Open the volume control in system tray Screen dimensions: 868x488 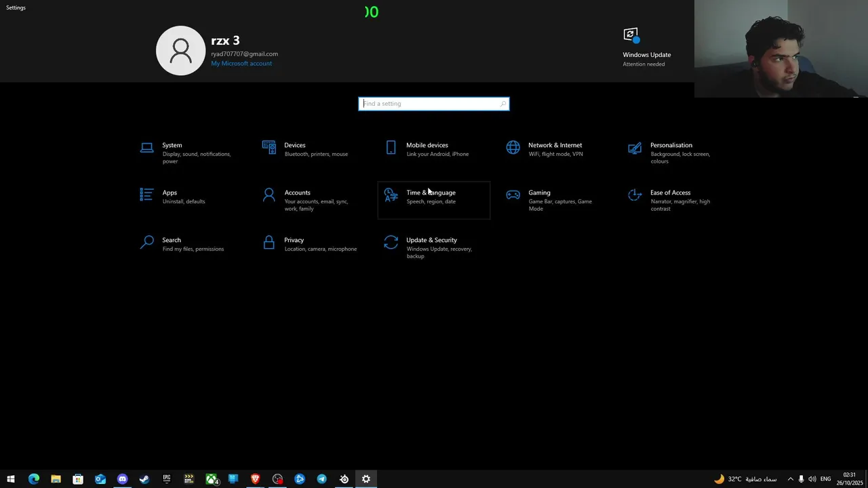point(812,479)
